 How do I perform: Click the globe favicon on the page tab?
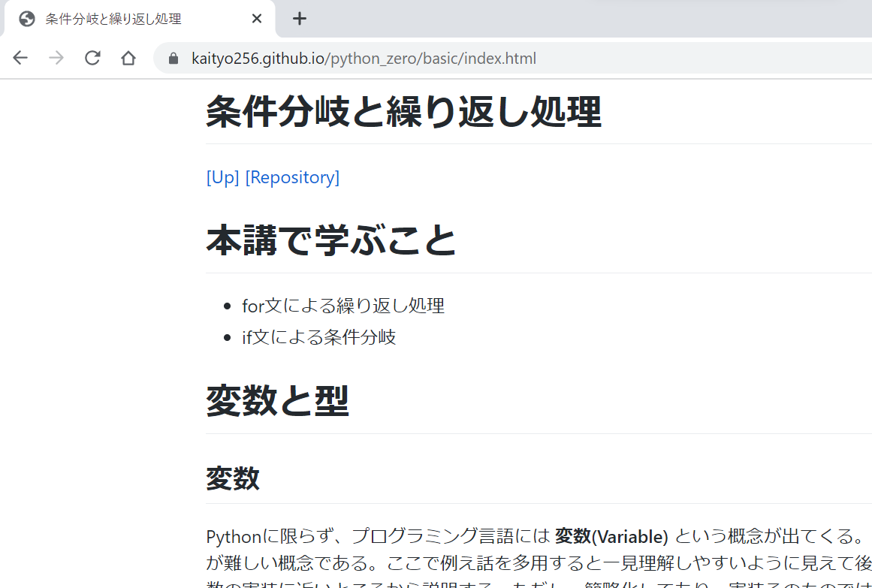coord(27,18)
